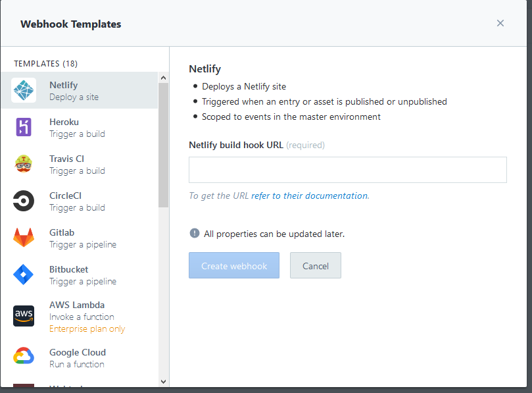This screenshot has width=532, height=393.
Task: Click the TEMPLATES (18) heading
Action: (x=46, y=63)
